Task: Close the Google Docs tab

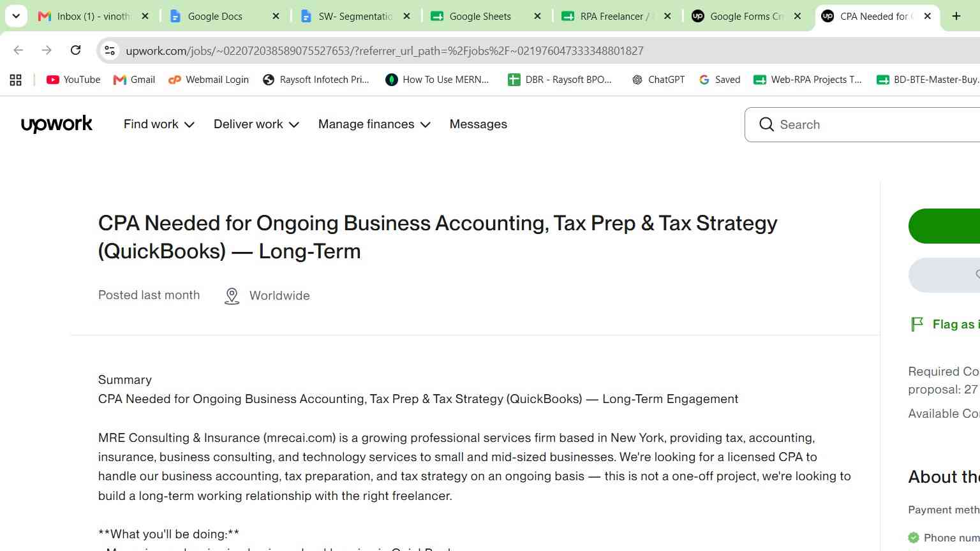Action: pyautogui.click(x=276, y=16)
